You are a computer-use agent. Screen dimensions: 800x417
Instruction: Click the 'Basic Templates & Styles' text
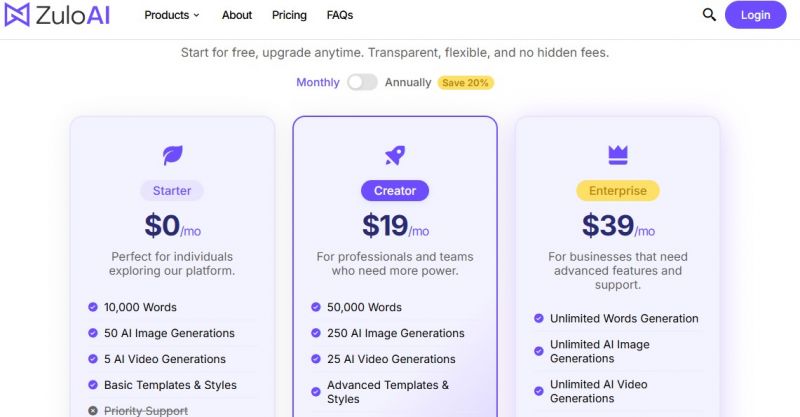coord(170,385)
